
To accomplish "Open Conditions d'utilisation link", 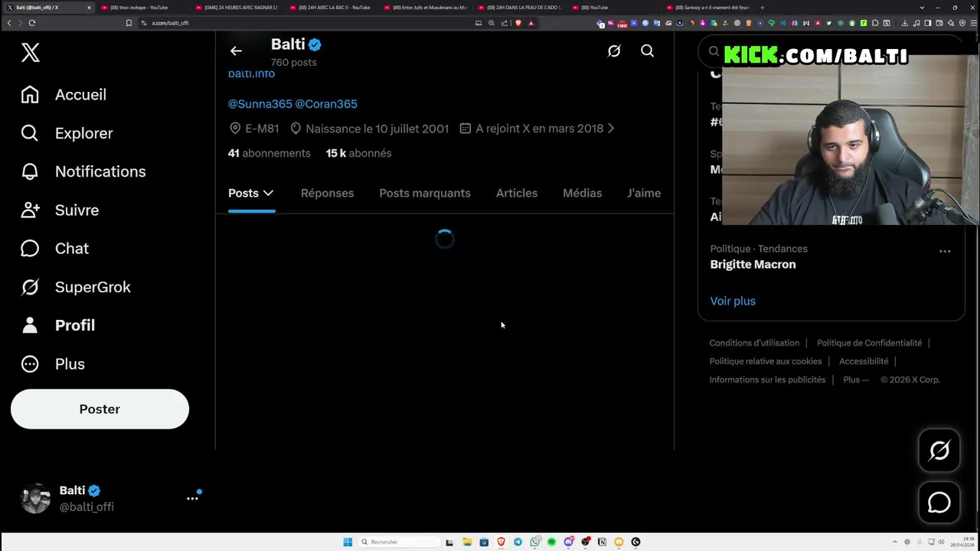I will click(x=754, y=343).
